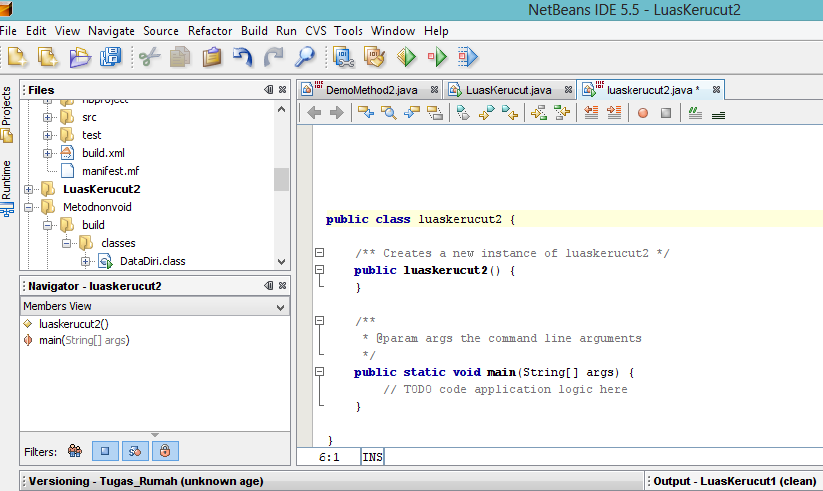Minimize the Navigator panel pin icon
This screenshot has width=823, height=491.
coord(269,286)
